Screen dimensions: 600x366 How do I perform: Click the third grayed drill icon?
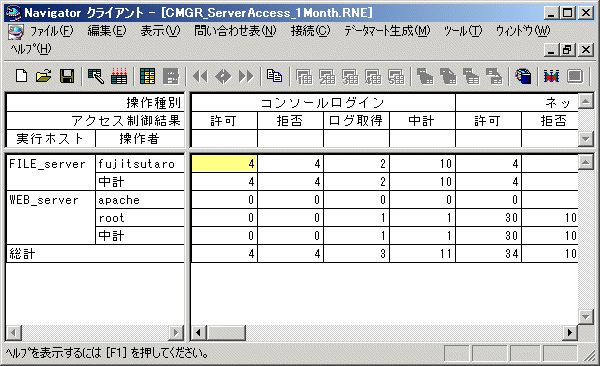[471, 76]
